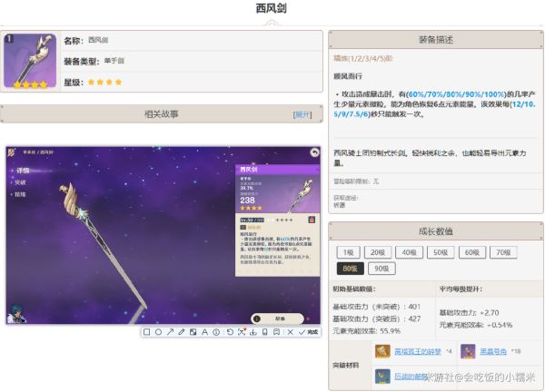This screenshot has width=545, height=392.
Task: Undo the last screenshot annotation
Action: 230,332
